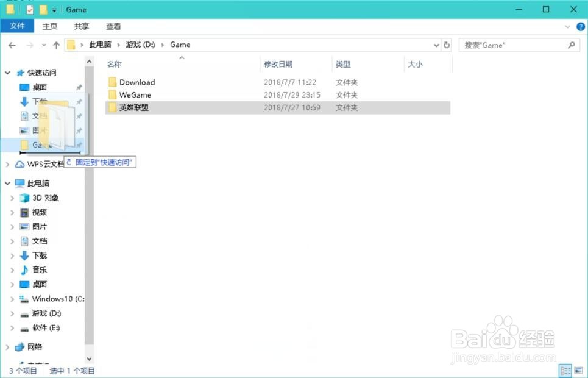Expand the 此电脑 tree node
Screen dimensions: 588x378
[x=8, y=183]
